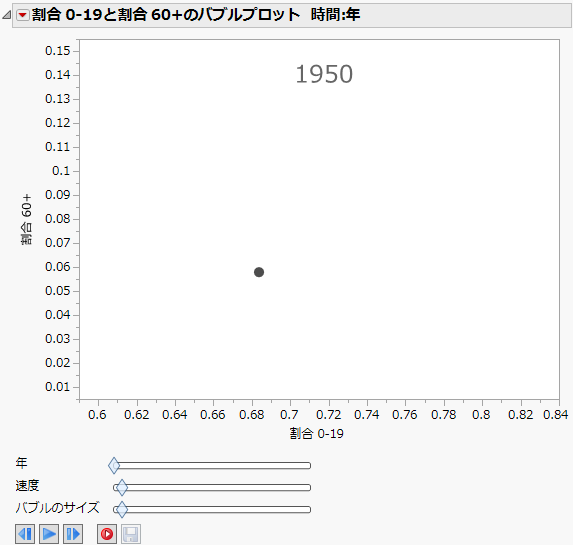573x545 pixels.
Task: Click the red record animation button
Action: [x=107, y=534]
